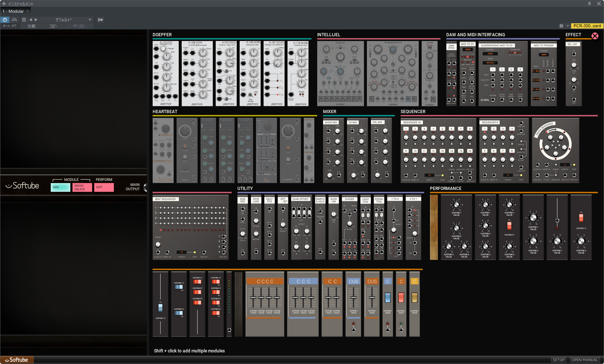Add the A-132-3 DVCA module
Viewport: 604px width, 364px height.
pyautogui.click(x=226, y=74)
